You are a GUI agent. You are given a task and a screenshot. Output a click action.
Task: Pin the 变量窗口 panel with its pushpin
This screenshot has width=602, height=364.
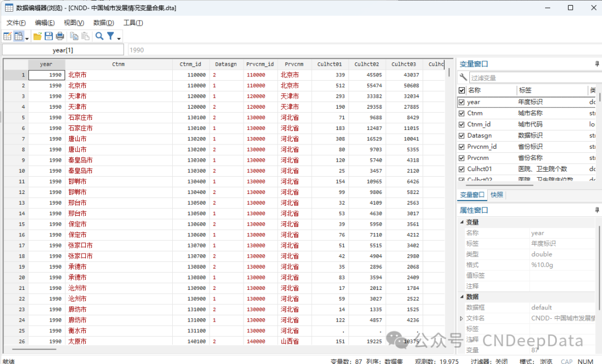pos(596,64)
